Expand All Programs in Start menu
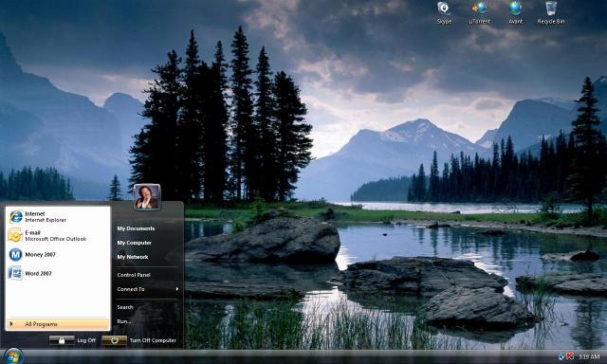Screen dimensions: 607x364 click(x=58, y=324)
